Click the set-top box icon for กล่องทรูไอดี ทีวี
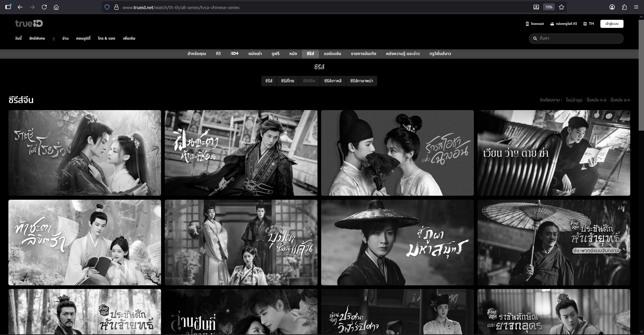644x335 pixels. pos(552,24)
